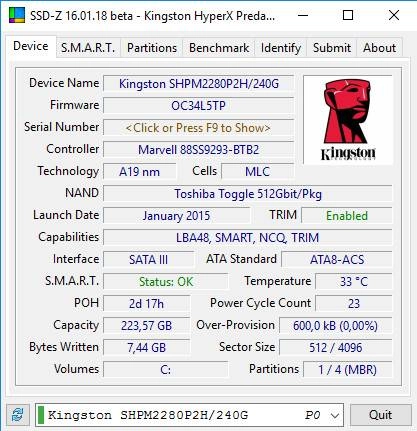The image size is (417, 431).
Task: Click the temperature value 33 °C
Action: (354, 282)
